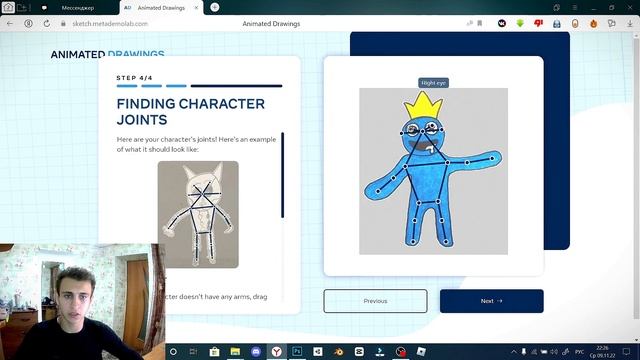Click the Next button

[491, 301]
